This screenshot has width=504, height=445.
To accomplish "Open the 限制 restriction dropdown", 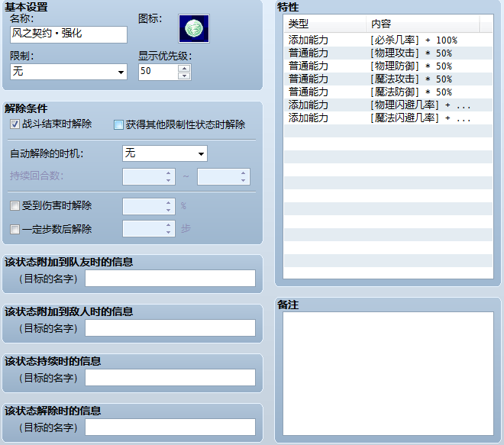I will pyautogui.click(x=69, y=72).
